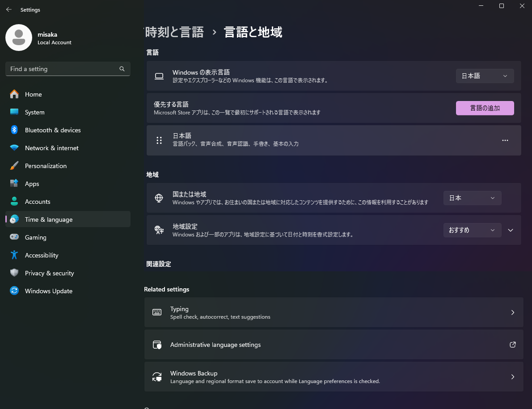
Task: Click the Home house icon
Action: pyautogui.click(x=14, y=94)
